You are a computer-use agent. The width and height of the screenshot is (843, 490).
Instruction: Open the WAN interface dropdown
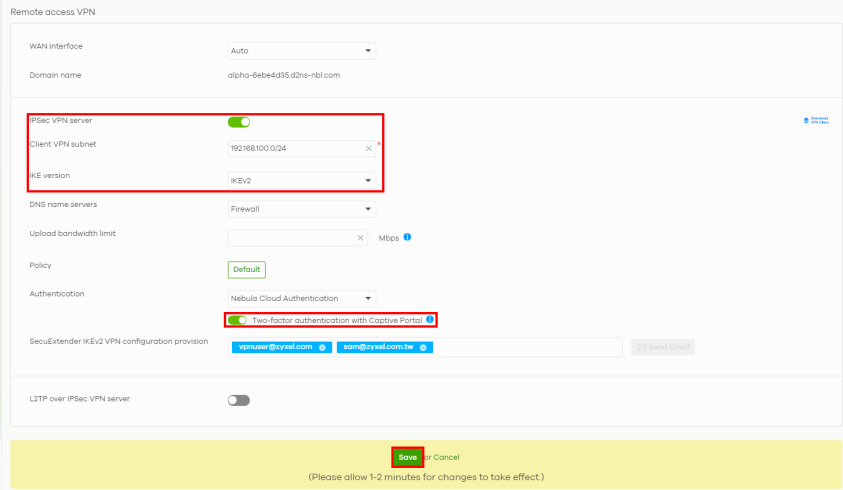(301, 51)
